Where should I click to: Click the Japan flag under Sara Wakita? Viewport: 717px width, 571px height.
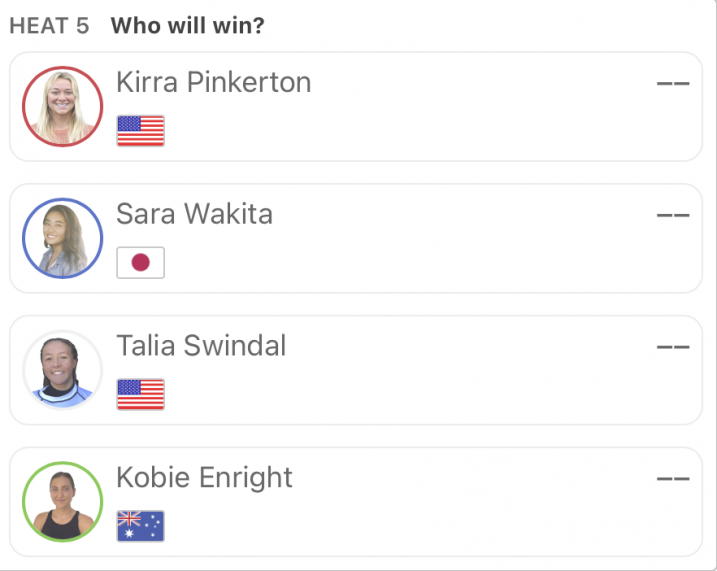[140, 262]
